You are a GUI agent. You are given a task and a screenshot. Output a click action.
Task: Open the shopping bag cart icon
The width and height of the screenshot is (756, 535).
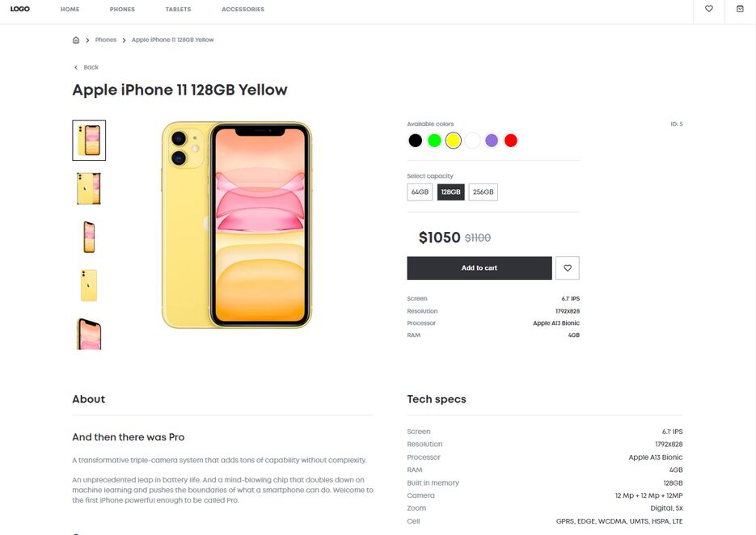(740, 9)
